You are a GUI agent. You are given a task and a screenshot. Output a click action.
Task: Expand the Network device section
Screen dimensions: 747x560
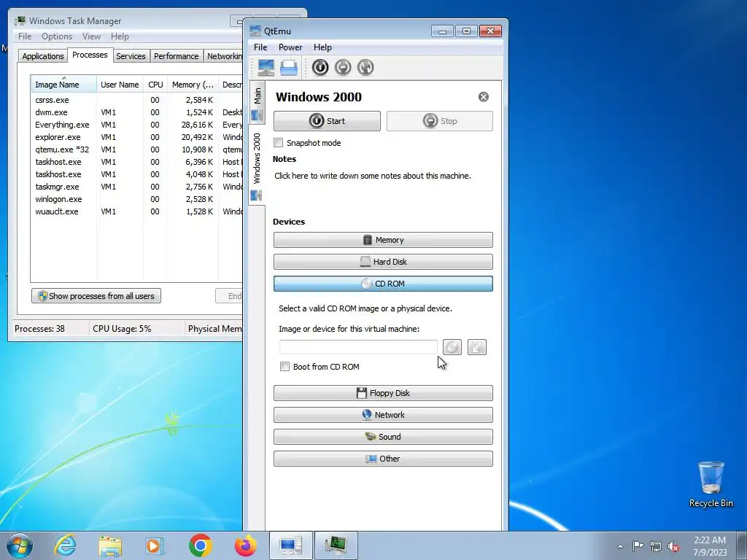(x=383, y=415)
